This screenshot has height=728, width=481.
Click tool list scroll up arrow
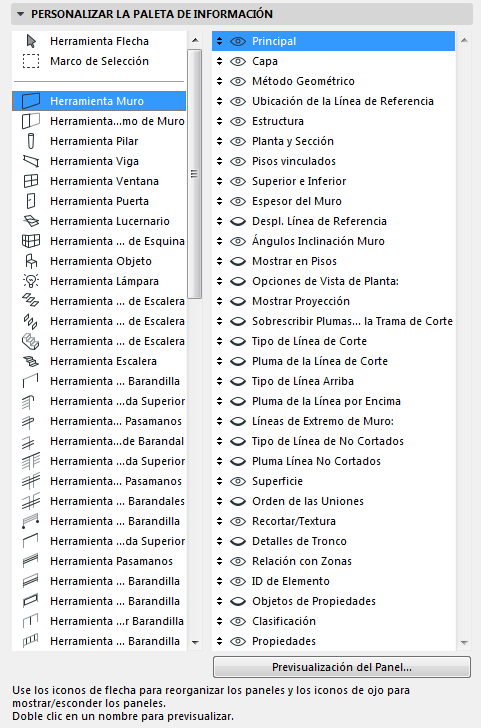coord(195,40)
